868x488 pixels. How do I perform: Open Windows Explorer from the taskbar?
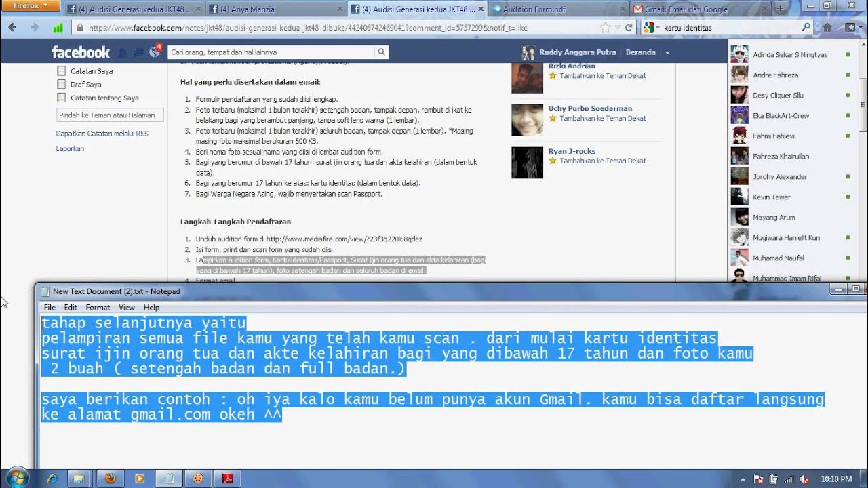(x=79, y=479)
